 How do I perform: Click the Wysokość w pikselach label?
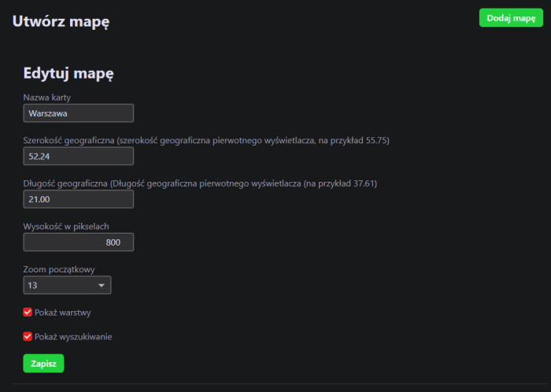65,227
